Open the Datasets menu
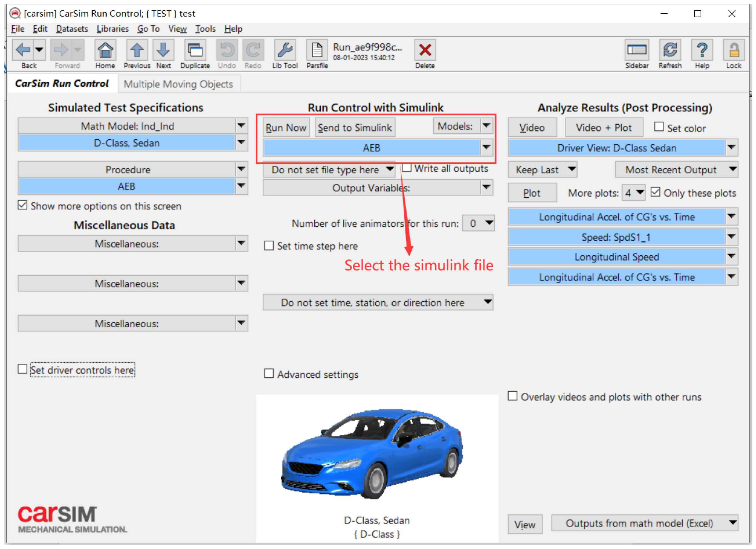 tap(72, 29)
